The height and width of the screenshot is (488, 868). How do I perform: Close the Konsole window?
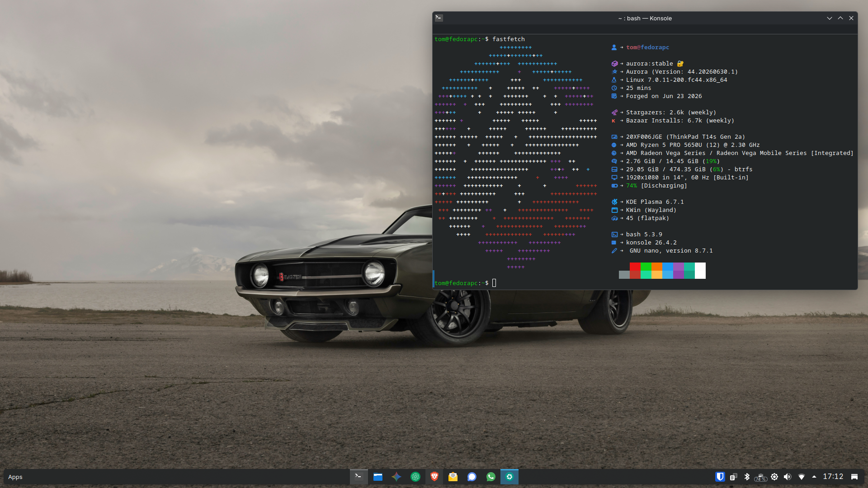coord(851,18)
